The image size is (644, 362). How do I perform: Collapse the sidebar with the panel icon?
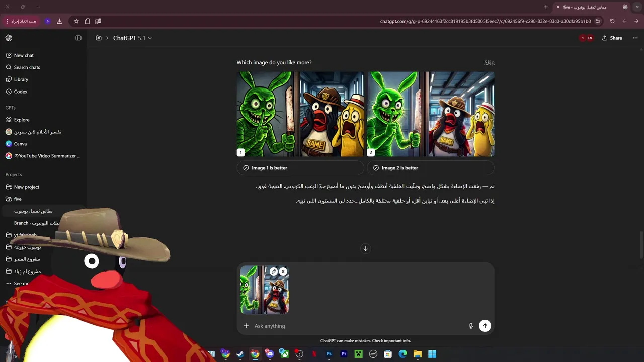(x=78, y=38)
